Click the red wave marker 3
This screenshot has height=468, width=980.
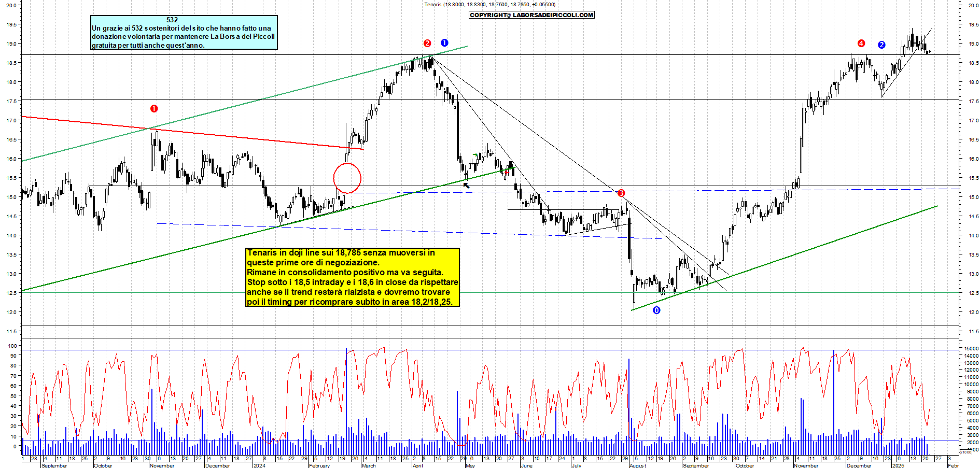click(x=621, y=193)
